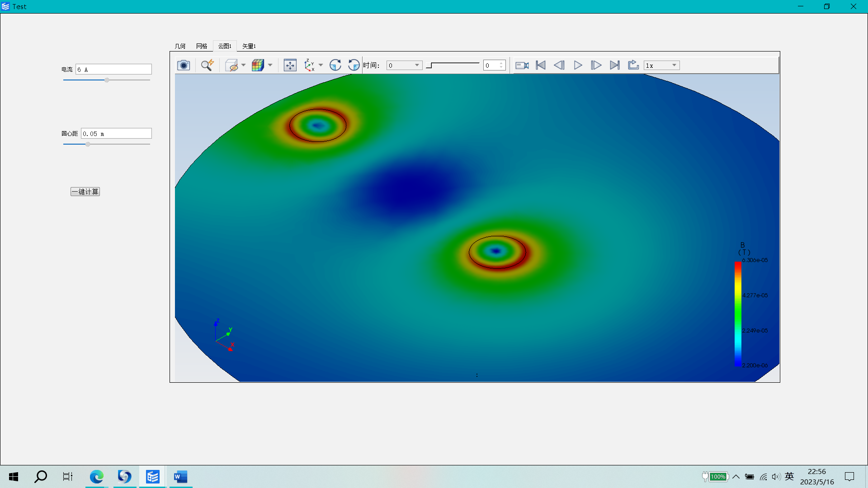
Task: Open the view visibility cube dropdown arrow
Action: coord(243,65)
